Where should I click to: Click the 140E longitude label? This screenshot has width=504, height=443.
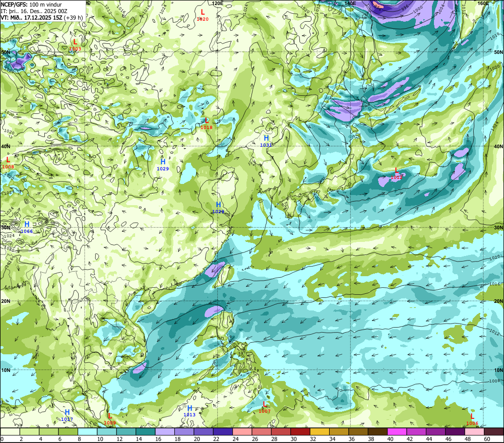[x=350, y=3]
